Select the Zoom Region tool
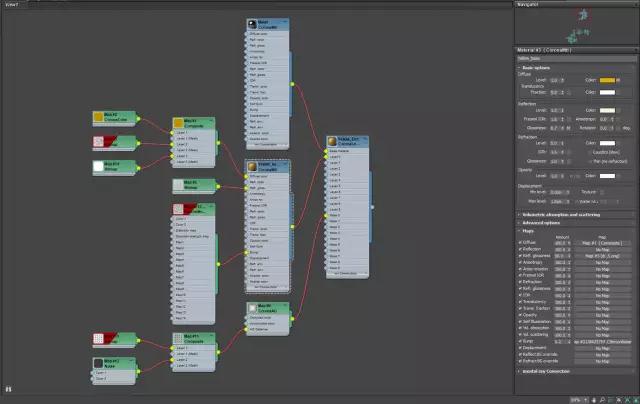 coord(611,400)
